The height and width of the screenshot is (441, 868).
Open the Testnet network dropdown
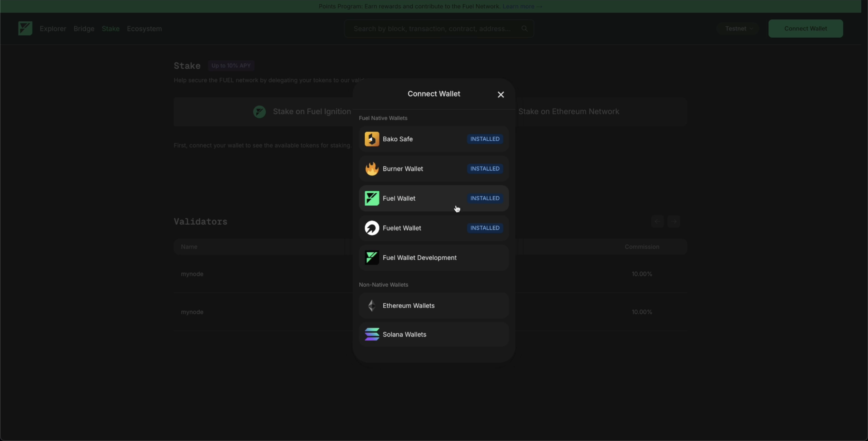pos(738,29)
